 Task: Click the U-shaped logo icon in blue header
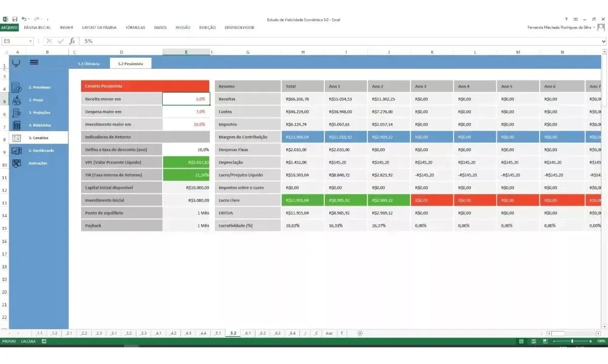pyautogui.click(x=16, y=63)
